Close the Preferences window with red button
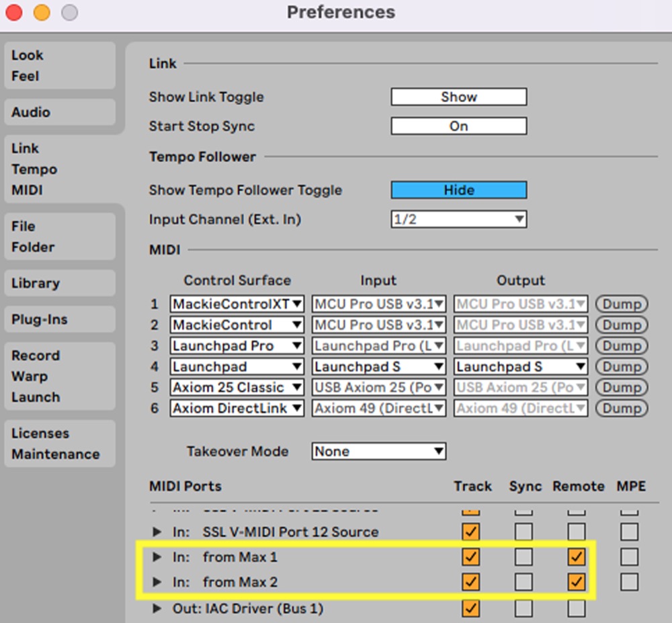 [x=13, y=12]
